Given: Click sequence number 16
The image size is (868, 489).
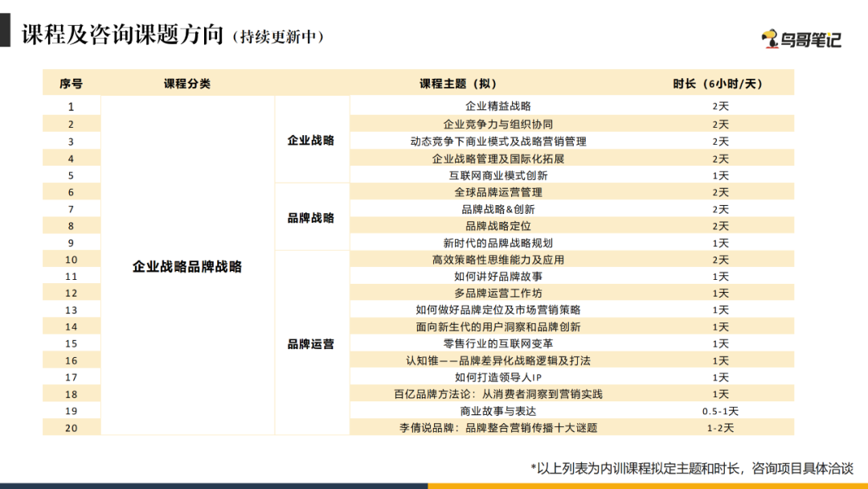Looking at the screenshot, I should [71, 360].
